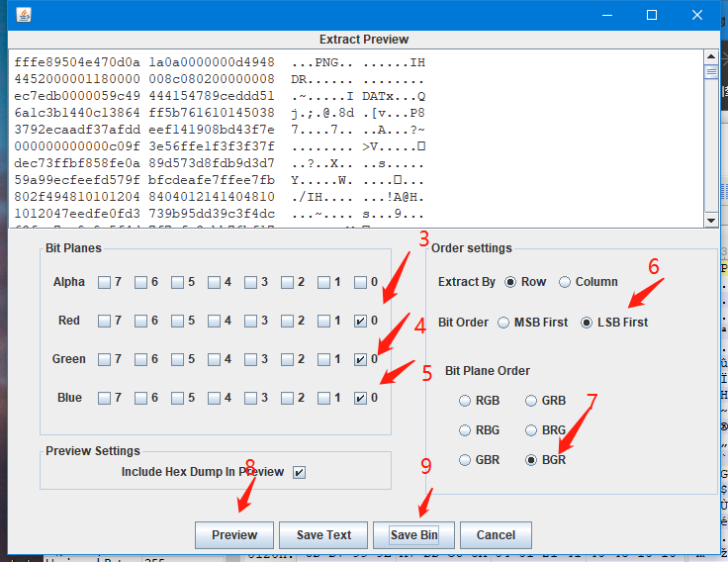
Task: Set bit plane order to BGR
Action: (x=531, y=460)
